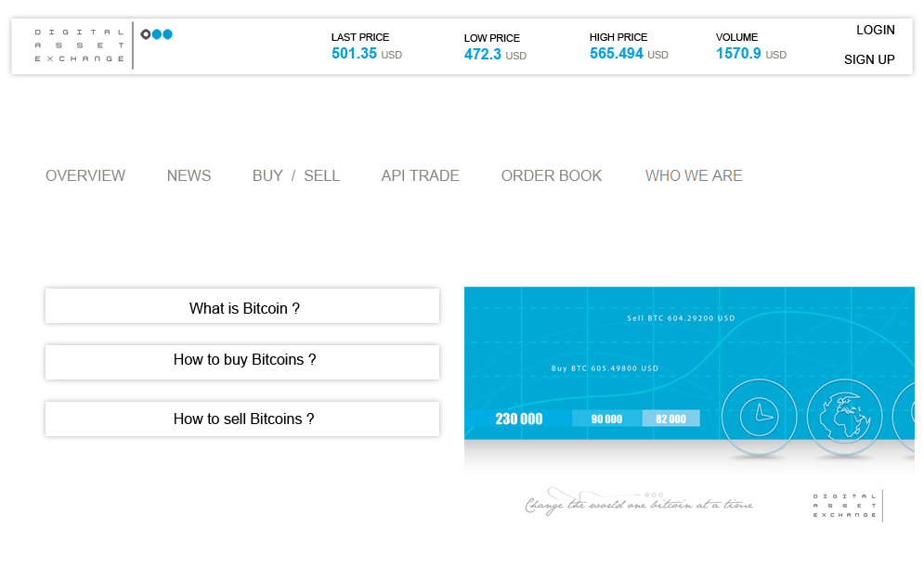Image resolution: width=924 pixels, height=580 pixels.
Task: Go to the News section
Action: click(x=189, y=175)
